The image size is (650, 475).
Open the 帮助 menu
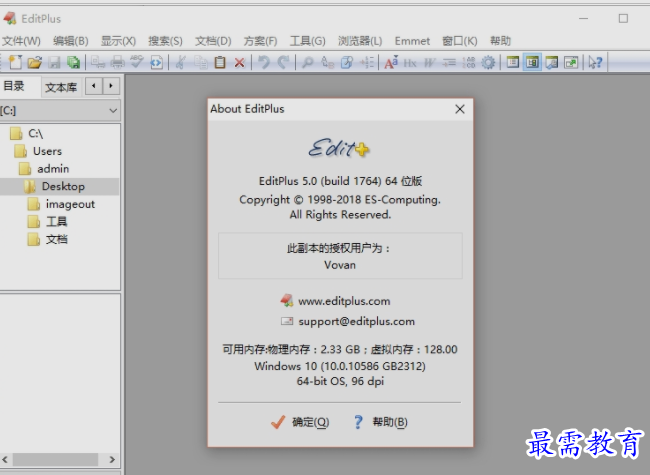click(x=500, y=41)
